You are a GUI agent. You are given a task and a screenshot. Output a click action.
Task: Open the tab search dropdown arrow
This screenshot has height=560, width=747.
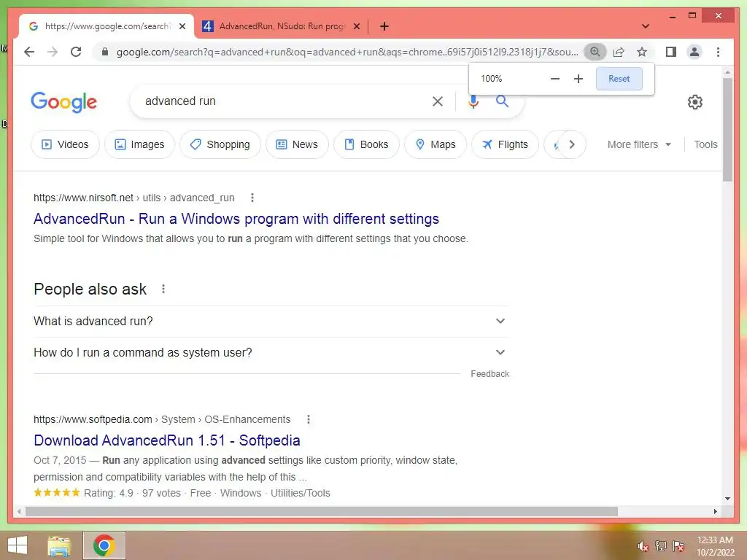pyautogui.click(x=646, y=26)
